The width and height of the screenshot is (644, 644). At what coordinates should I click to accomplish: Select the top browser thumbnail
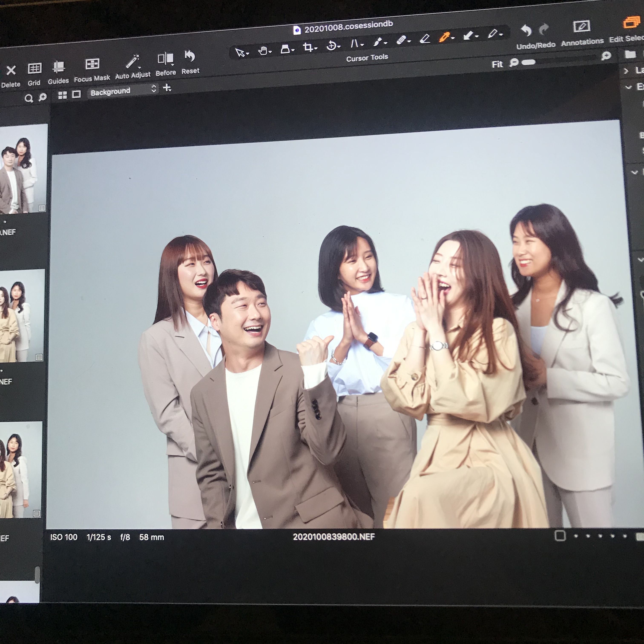point(23,169)
